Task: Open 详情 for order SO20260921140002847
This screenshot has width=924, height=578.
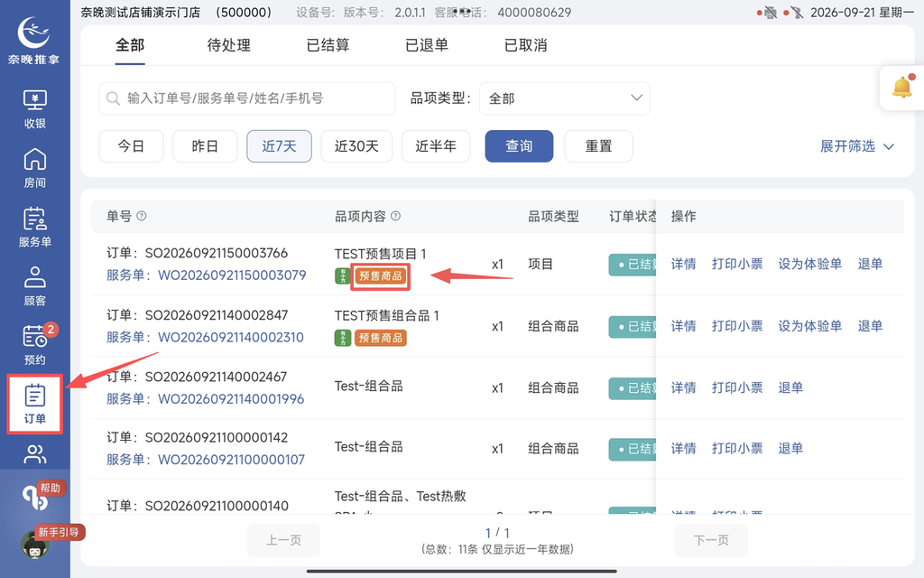Action: click(x=684, y=326)
